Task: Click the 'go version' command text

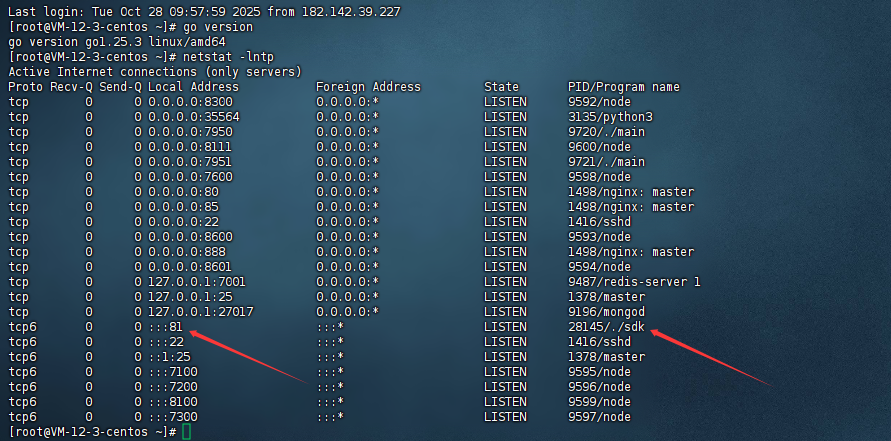Action: click(218, 27)
